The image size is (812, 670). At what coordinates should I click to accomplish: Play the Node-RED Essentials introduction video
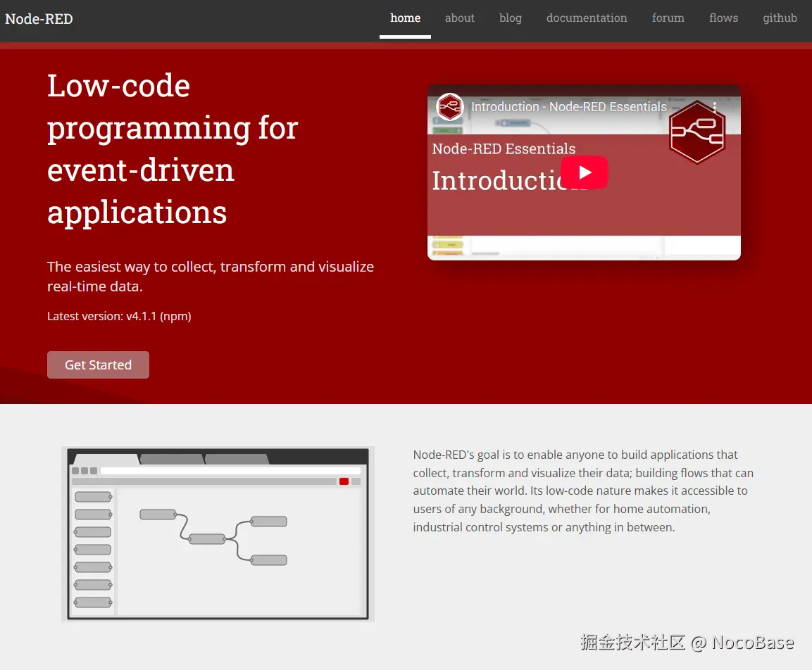pyautogui.click(x=584, y=172)
